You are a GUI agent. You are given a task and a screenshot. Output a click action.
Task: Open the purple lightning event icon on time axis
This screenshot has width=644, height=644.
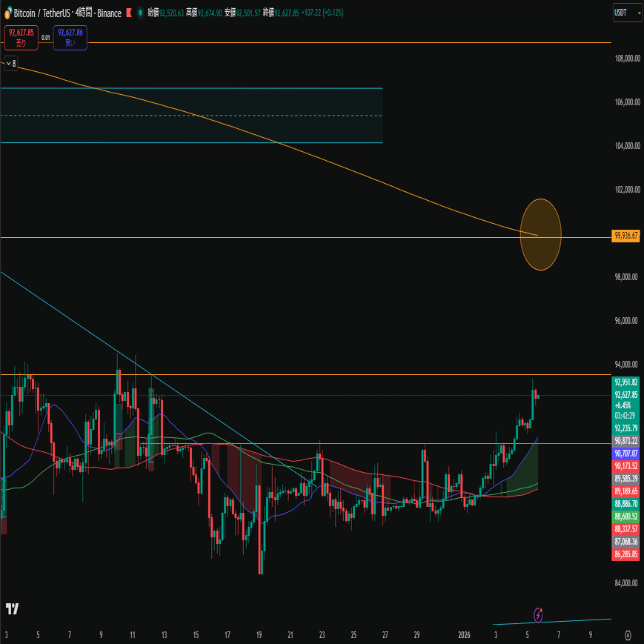pyautogui.click(x=538, y=615)
